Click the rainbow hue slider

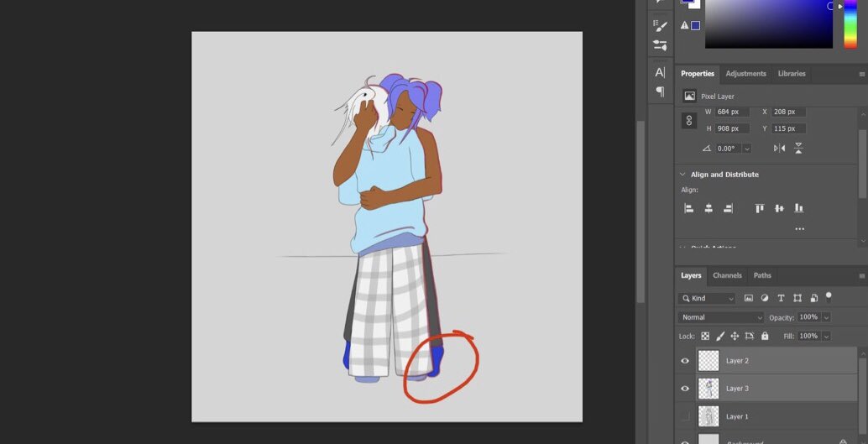(x=850, y=24)
